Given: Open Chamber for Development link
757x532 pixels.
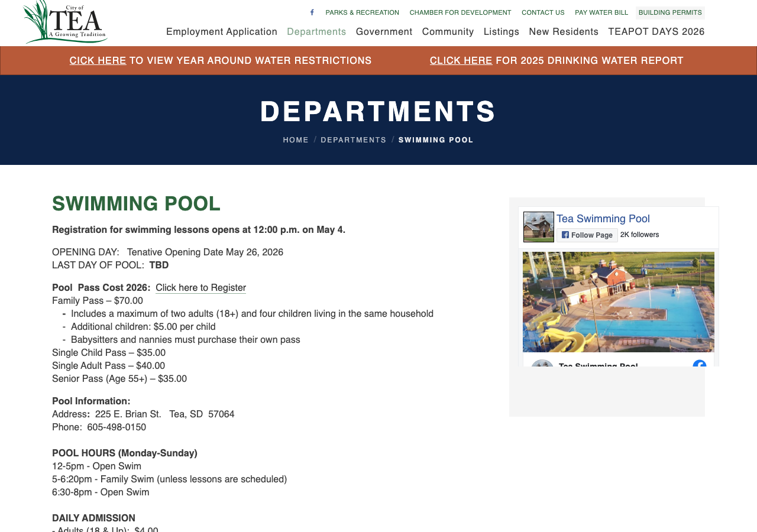Looking at the screenshot, I should click(x=460, y=12).
